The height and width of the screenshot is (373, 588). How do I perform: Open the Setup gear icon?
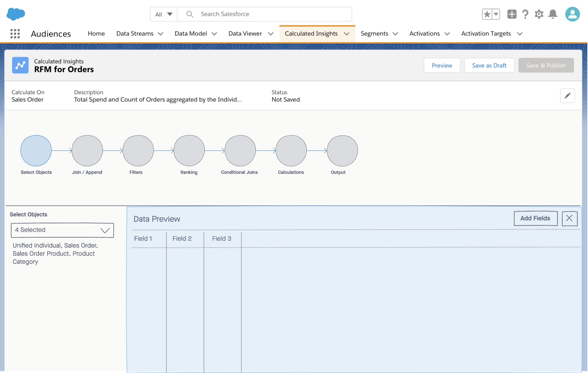pos(539,14)
